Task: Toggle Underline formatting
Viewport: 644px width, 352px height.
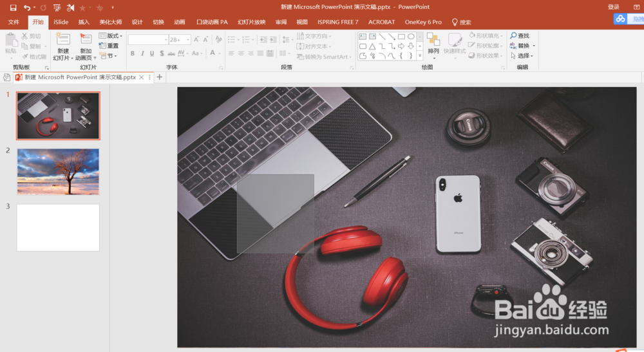Action: (152, 53)
